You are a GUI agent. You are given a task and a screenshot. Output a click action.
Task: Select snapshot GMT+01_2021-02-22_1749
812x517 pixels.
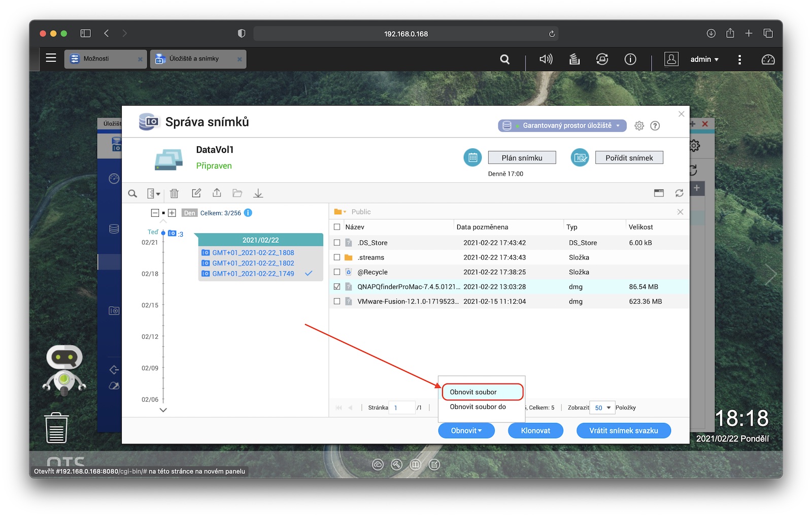(x=253, y=274)
